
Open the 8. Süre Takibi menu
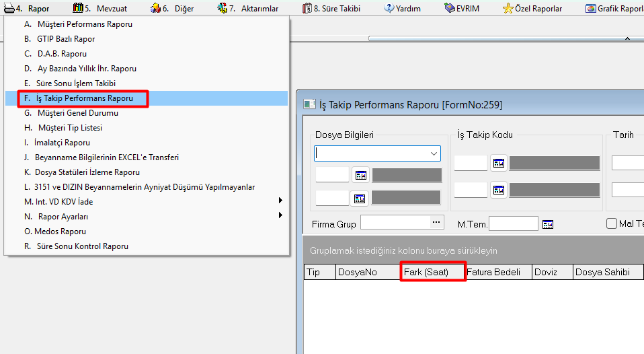(336, 9)
